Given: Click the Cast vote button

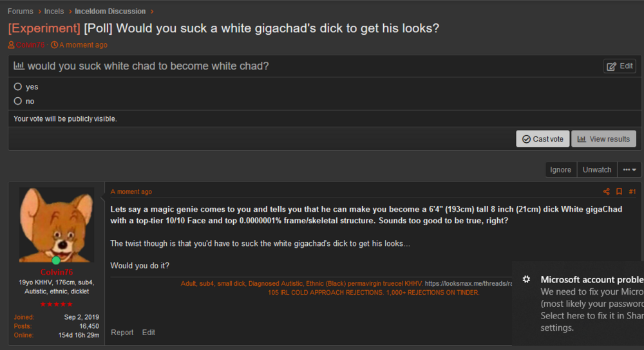Looking at the screenshot, I should pyautogui.click(x=542, y=139).
